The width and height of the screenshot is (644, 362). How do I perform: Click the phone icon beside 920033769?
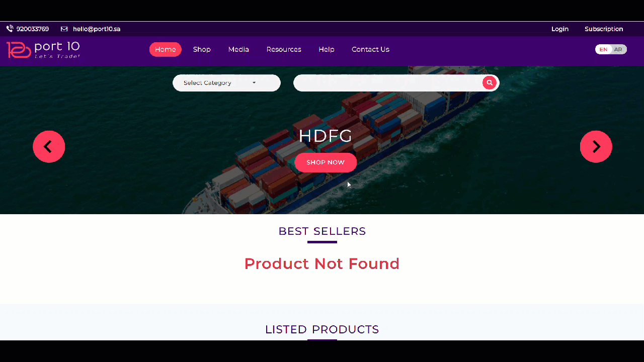pos(10,29)
